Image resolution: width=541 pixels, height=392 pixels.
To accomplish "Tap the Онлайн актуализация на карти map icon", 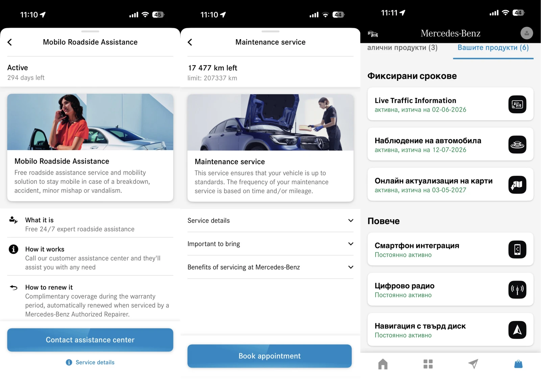I will tap(517, 185).
